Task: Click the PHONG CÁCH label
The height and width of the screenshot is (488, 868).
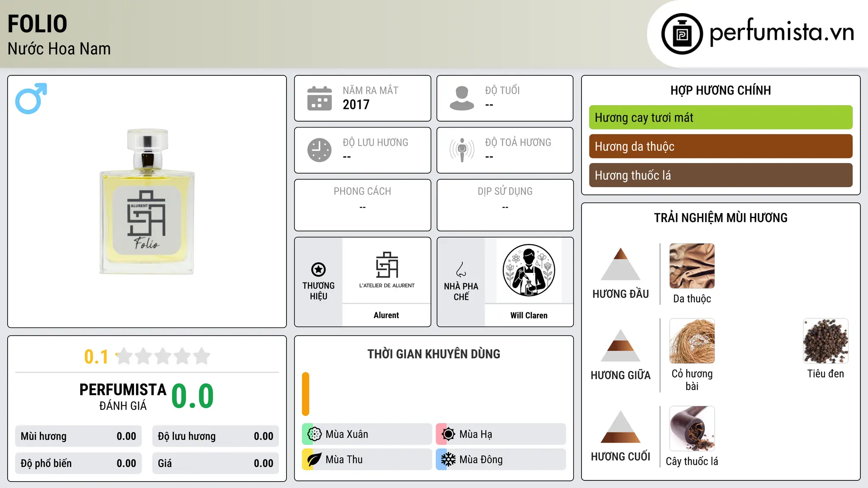Action: [x=362, y=191]
